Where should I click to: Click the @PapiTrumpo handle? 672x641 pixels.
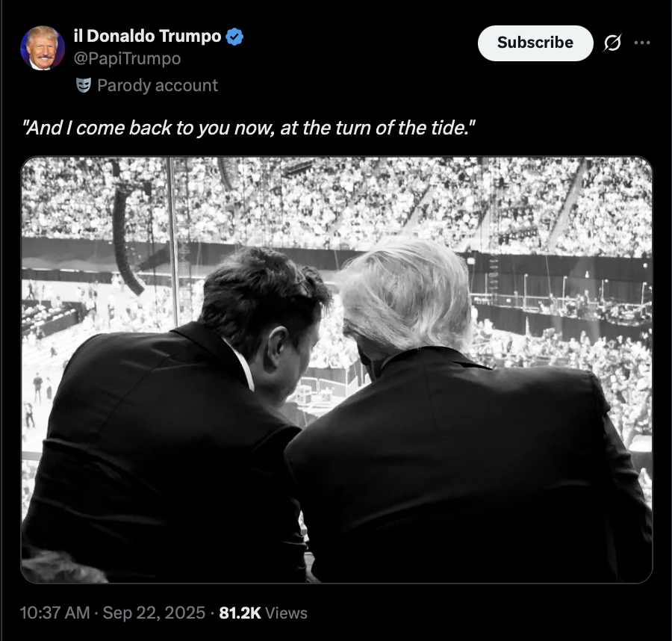tap(127, 59)
